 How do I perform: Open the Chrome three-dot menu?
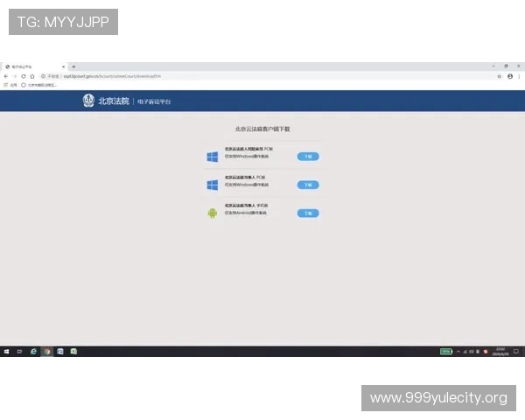[x=520, y=76]
